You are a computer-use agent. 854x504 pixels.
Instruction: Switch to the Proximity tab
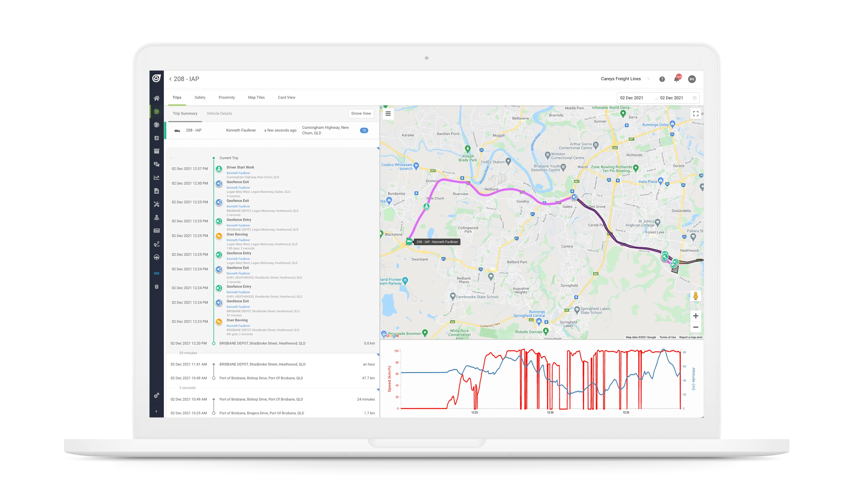[x=227, y=98]
